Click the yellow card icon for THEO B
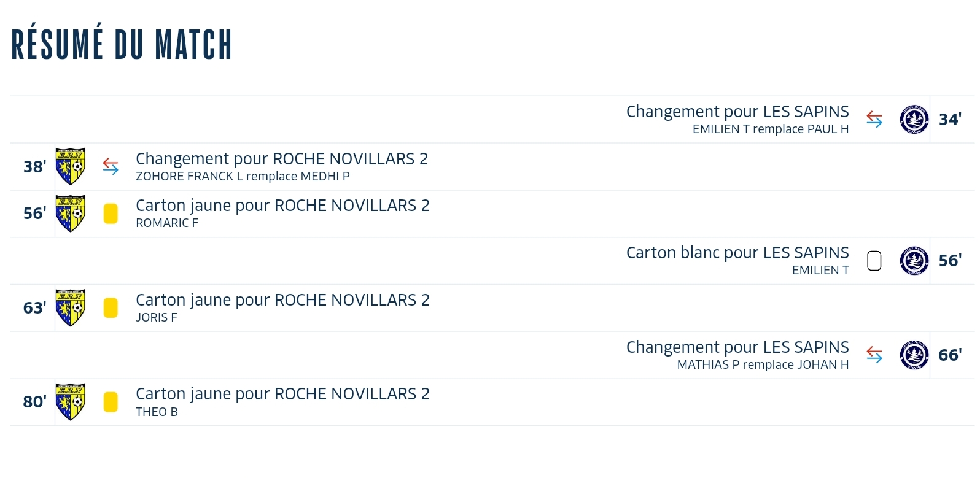Viewport: 980px width, 478px height. pos(111,402)
